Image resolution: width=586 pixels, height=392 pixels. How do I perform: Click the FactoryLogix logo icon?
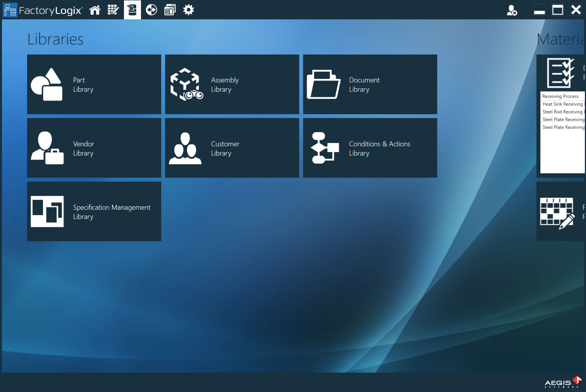pyautogui.click(x=10, y=10)
